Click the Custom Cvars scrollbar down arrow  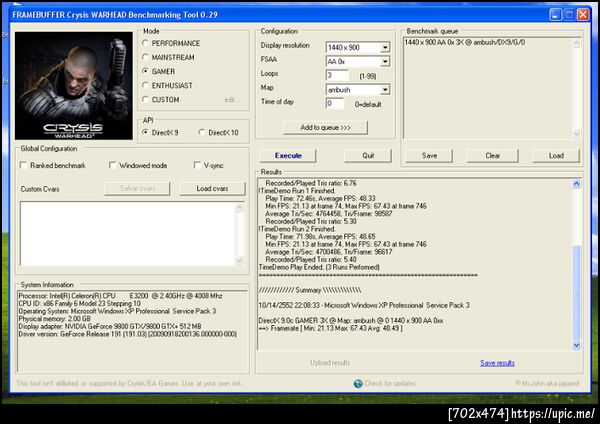pyautogui.click(x=240, y=261)
